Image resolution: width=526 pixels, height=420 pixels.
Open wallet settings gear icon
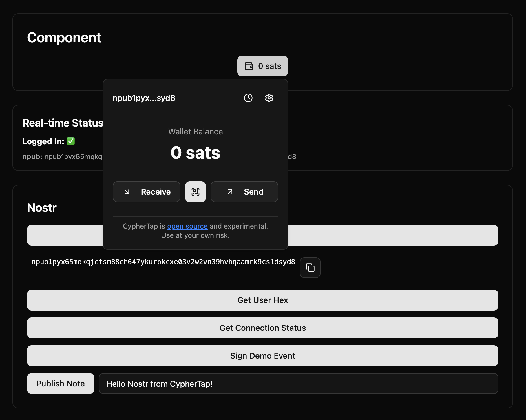click(x=269, y=98)
